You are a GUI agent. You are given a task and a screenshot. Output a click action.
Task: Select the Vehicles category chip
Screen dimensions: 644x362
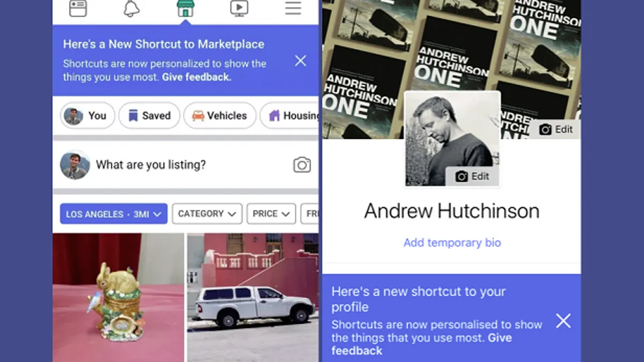coord(219,115)
